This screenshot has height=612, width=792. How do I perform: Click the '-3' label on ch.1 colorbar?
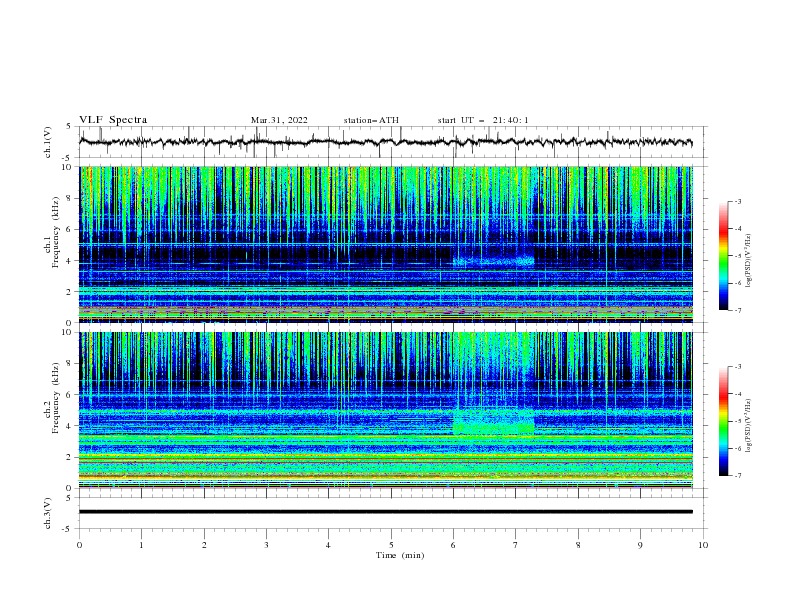coord(738,201)
